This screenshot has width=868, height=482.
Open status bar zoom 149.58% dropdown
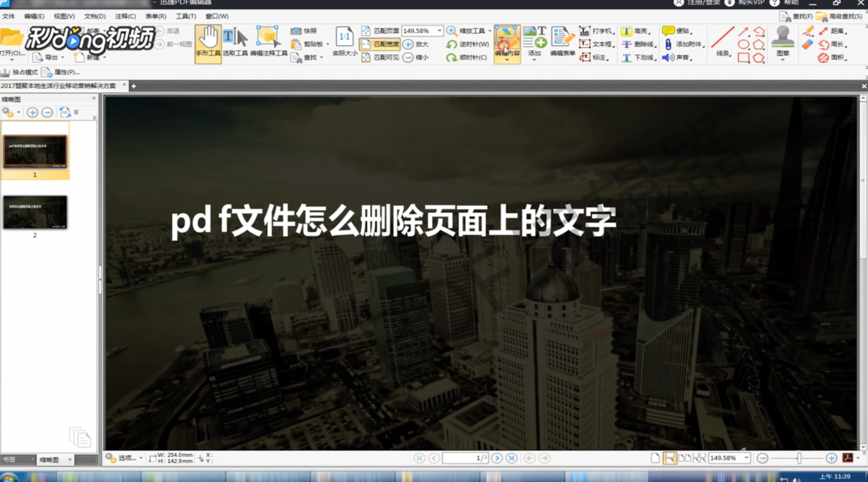click(746, 458)
